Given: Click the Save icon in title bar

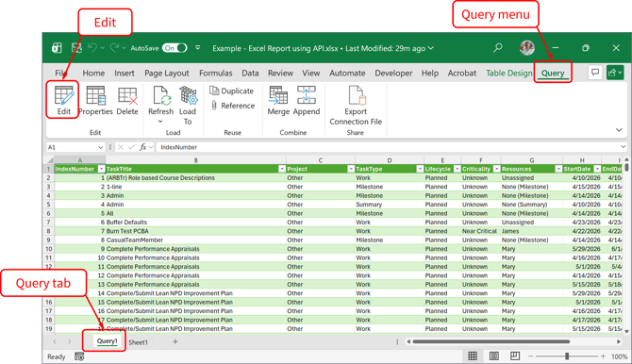Looking at the screenshot, I should point(76,48).
